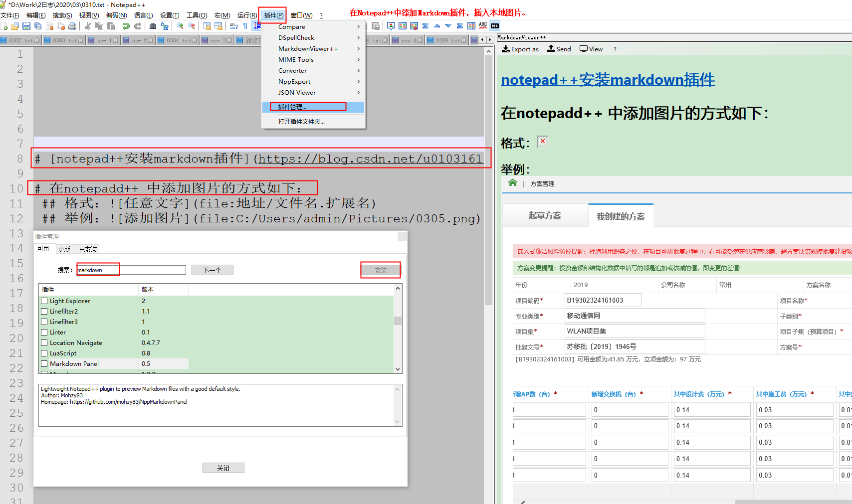Create a new document in Notepad++
This screenshot has width=852, height=504.
coord(3,26)
